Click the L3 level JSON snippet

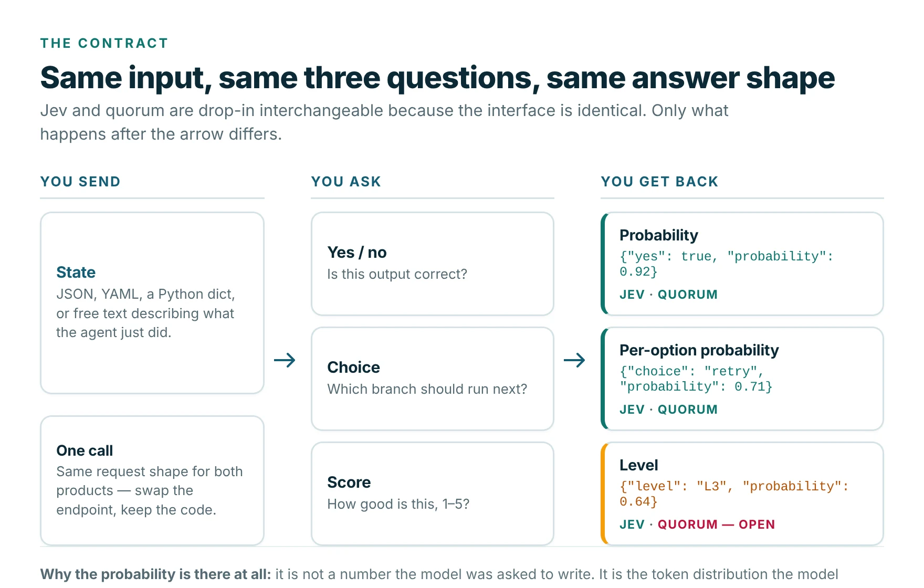pyautogui.click(x=734, y=493)
